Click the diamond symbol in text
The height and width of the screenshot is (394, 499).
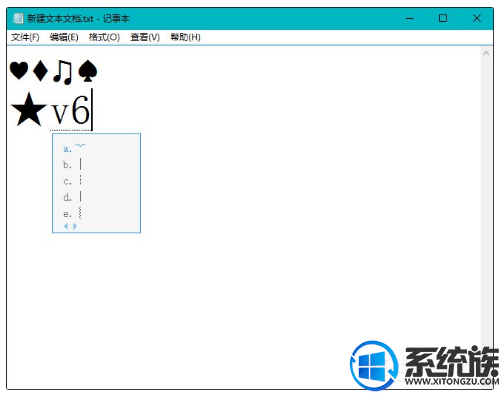(40, 71)
